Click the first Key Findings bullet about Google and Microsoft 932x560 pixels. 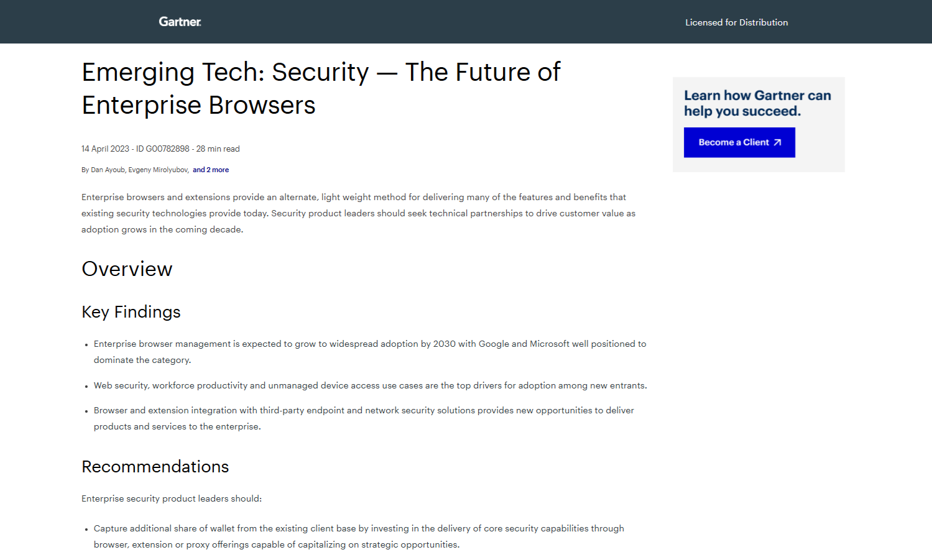pos(370,352)
